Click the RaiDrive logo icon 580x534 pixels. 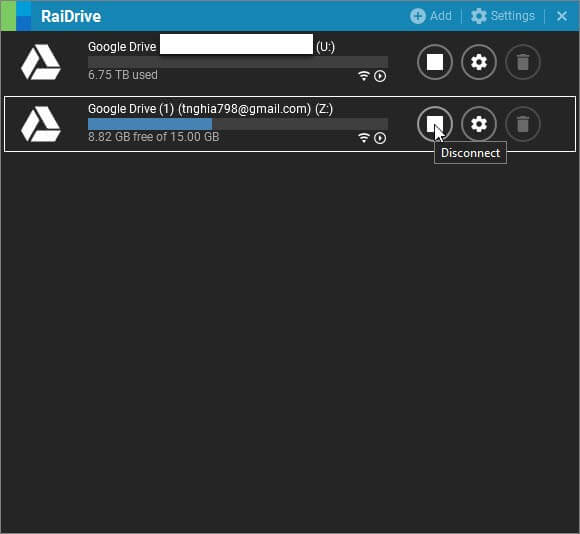(x=16, y=16)
